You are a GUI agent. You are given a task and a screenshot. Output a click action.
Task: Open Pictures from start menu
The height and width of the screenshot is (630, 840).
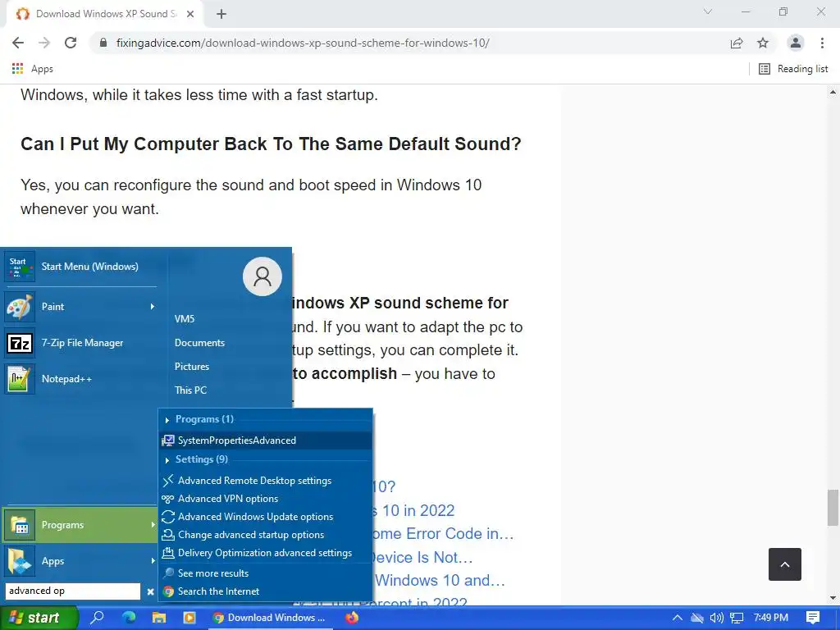point(191,367)
